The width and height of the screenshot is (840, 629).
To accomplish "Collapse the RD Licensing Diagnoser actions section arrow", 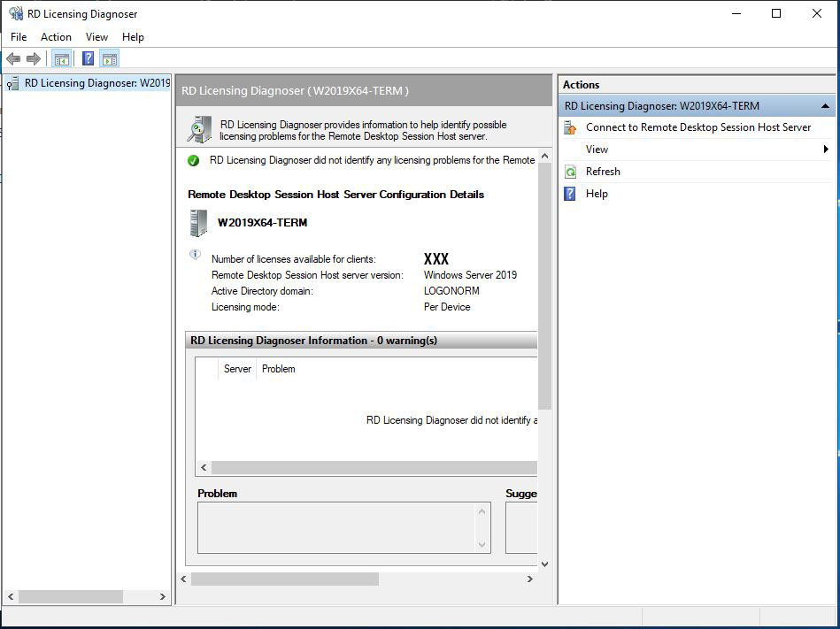I will (x=826, y=106).
